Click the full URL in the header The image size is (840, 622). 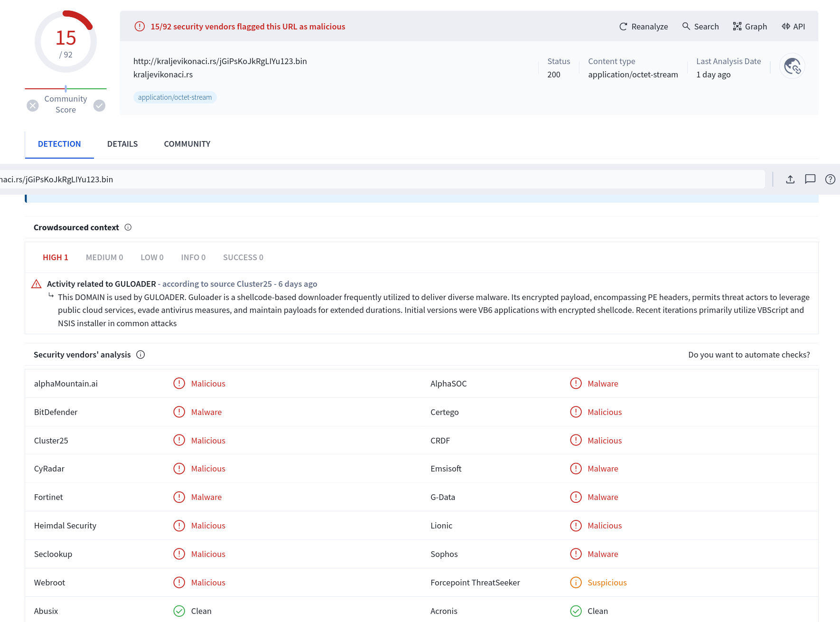220,61
